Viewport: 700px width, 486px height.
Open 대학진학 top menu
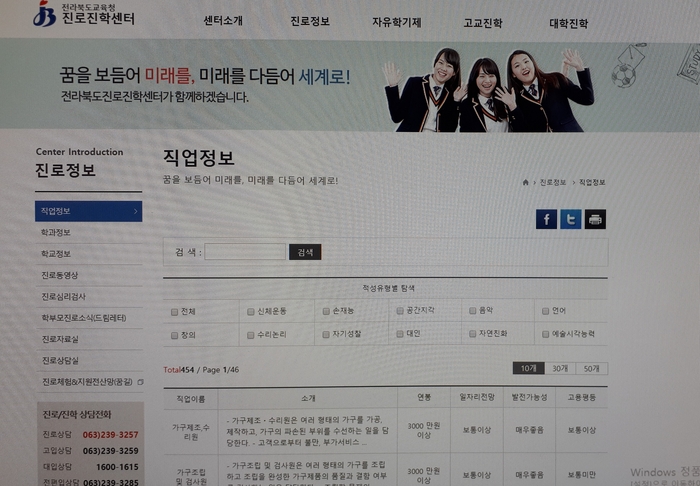(568, 23)
